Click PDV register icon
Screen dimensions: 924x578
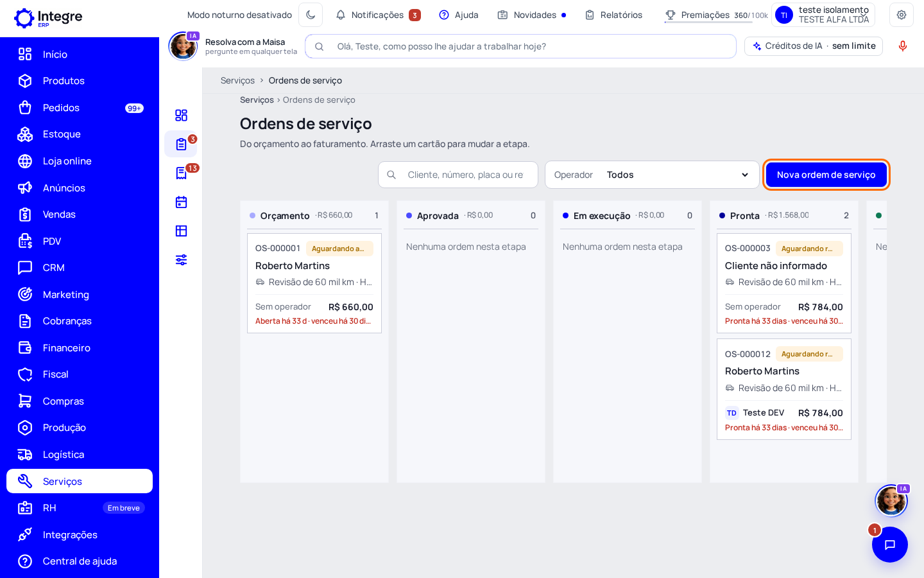click(x=25, y=241)
